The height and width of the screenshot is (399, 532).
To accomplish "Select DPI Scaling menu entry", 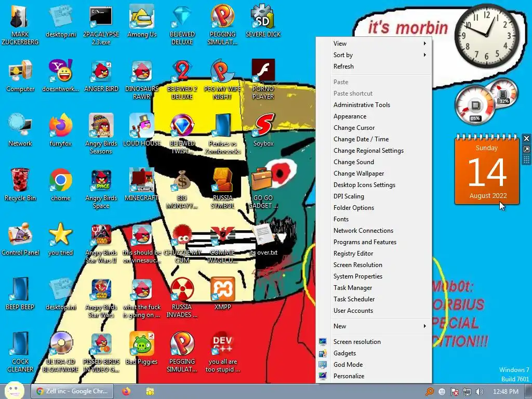I will 374,196.
